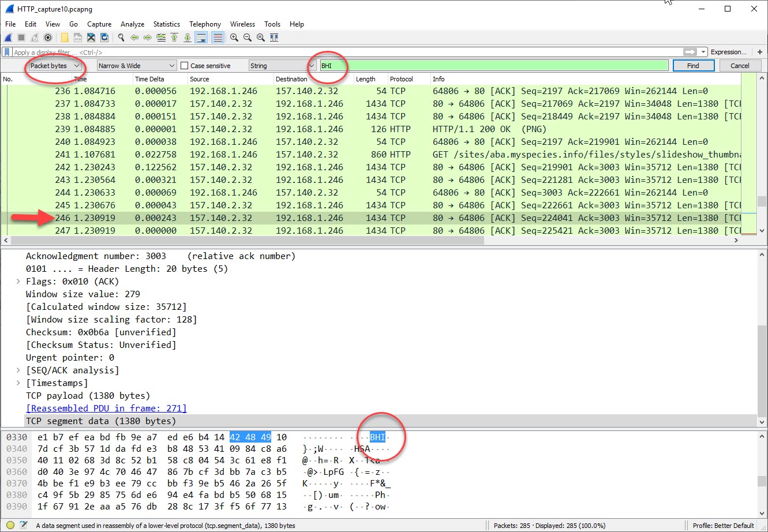Toggle auto scroll in live capture
This screenshot has height=532, width=768.
click(x=201, y=38)
